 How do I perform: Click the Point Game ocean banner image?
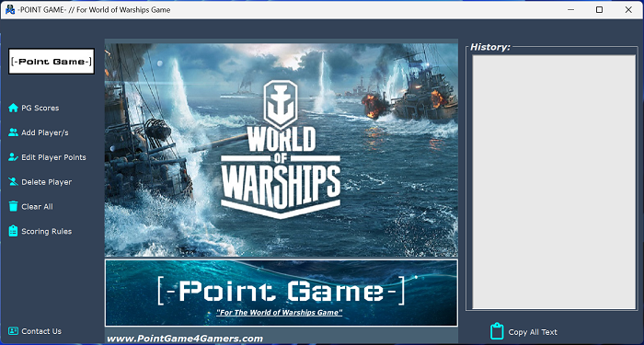[x=282, y=293]
